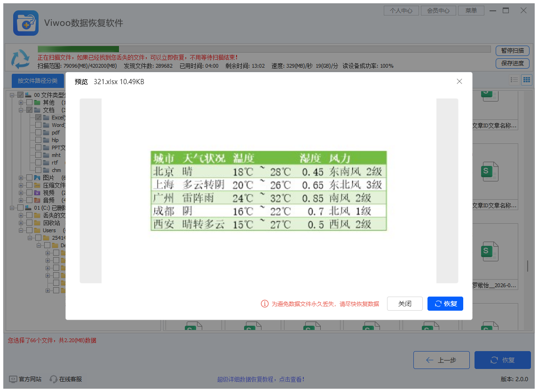Screen dimensions: 538x392
Task: Enable the 回收站 recycle bin checkbox
Action: [x=29, y=222]
